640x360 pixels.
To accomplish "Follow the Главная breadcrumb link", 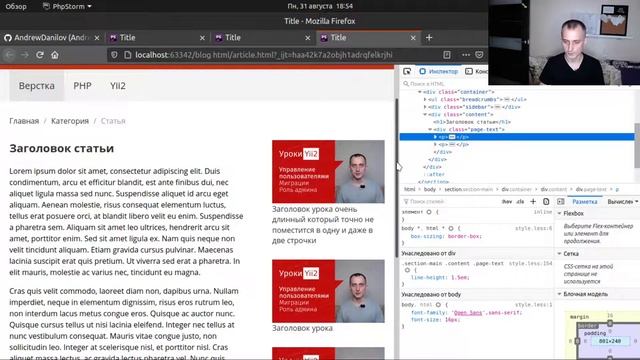I will click(x=24, y=121).
